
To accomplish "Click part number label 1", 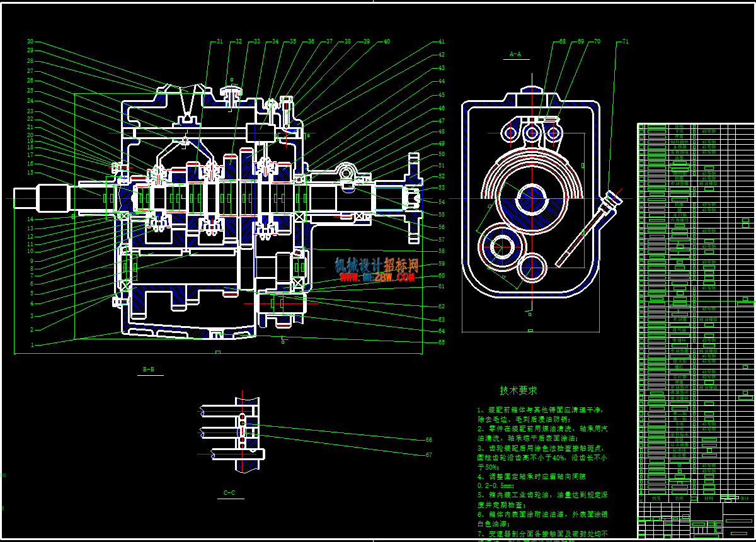I will pos(32,345).
